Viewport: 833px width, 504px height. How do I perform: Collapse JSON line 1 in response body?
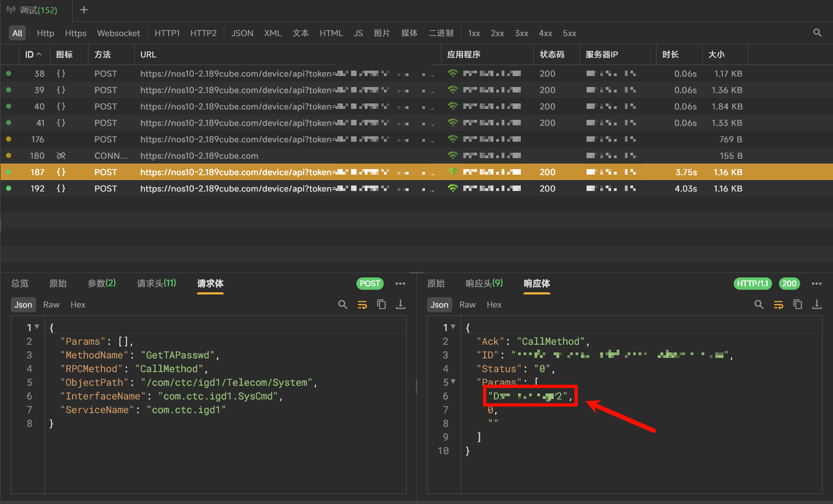pyautogui.click(x=453, y=327)
